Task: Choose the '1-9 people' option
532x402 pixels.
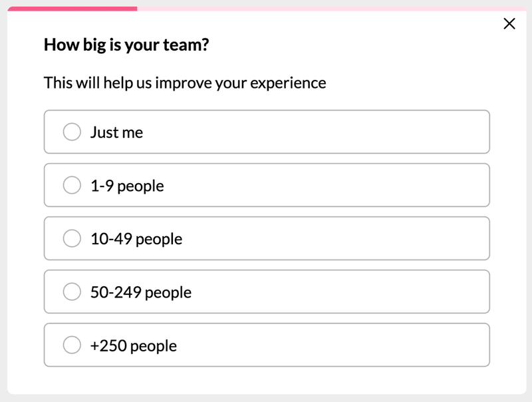Action: point(72,185)
